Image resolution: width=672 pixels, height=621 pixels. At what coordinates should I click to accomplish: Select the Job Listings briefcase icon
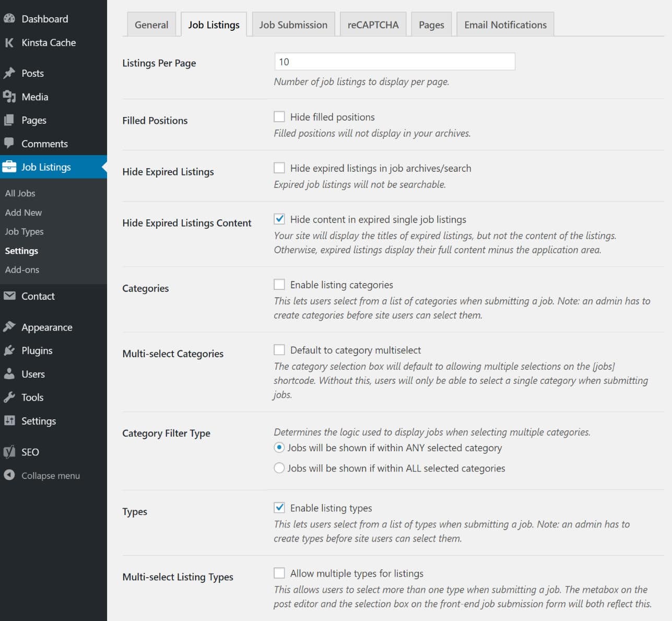tap(10, 167)
